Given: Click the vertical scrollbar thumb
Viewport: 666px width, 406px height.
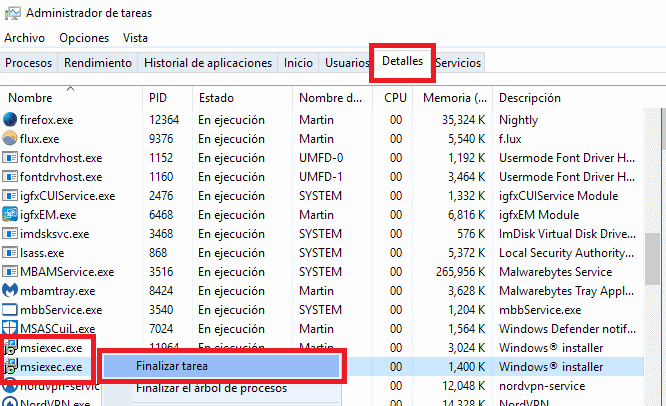Looking at the screenshot, I should [x=652, y=259].
